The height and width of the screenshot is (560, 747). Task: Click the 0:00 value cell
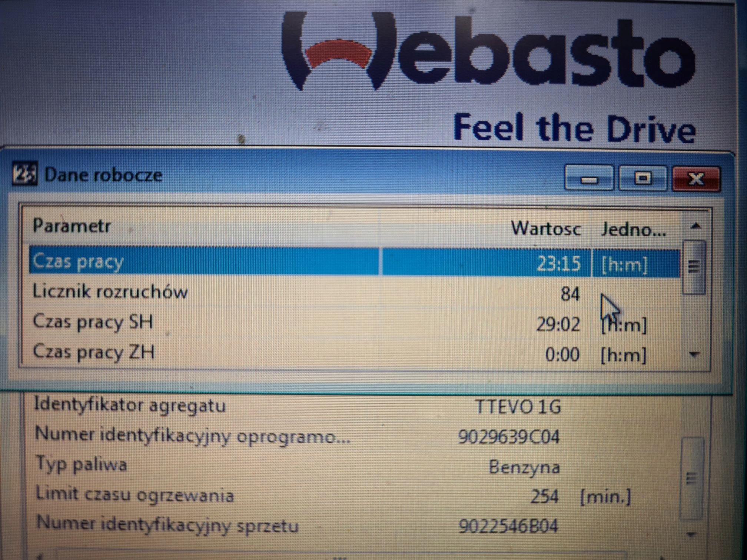[x=562, y=355]
